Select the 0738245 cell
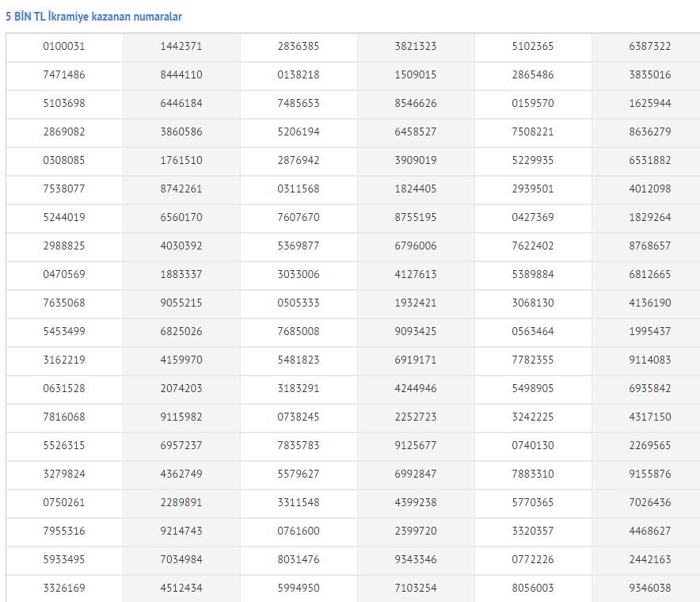 299,417
